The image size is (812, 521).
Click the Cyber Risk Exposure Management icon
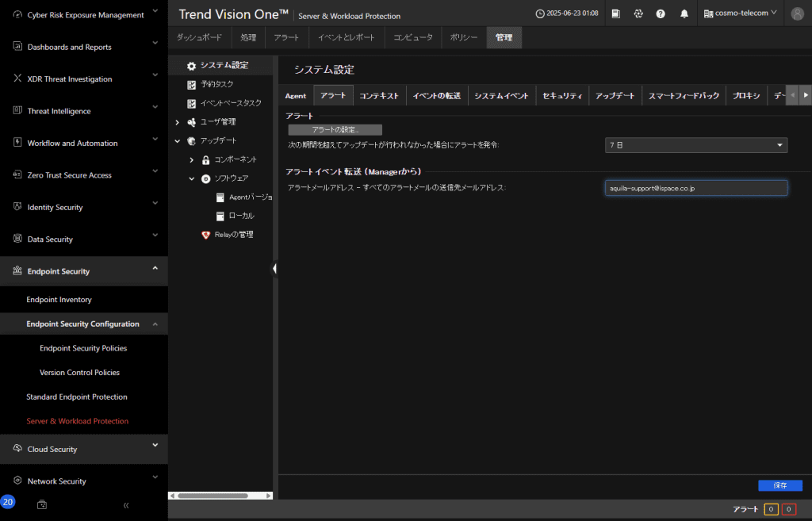[x=17, y=14]
